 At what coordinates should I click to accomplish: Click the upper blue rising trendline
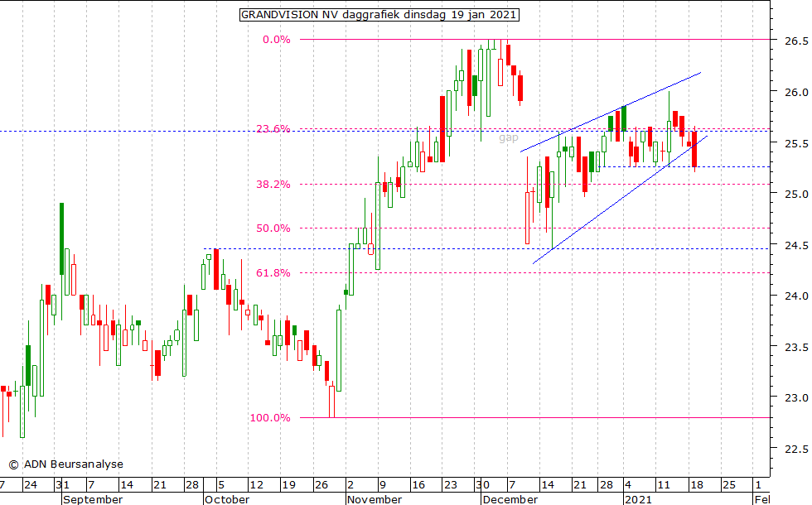pos(611,112)
